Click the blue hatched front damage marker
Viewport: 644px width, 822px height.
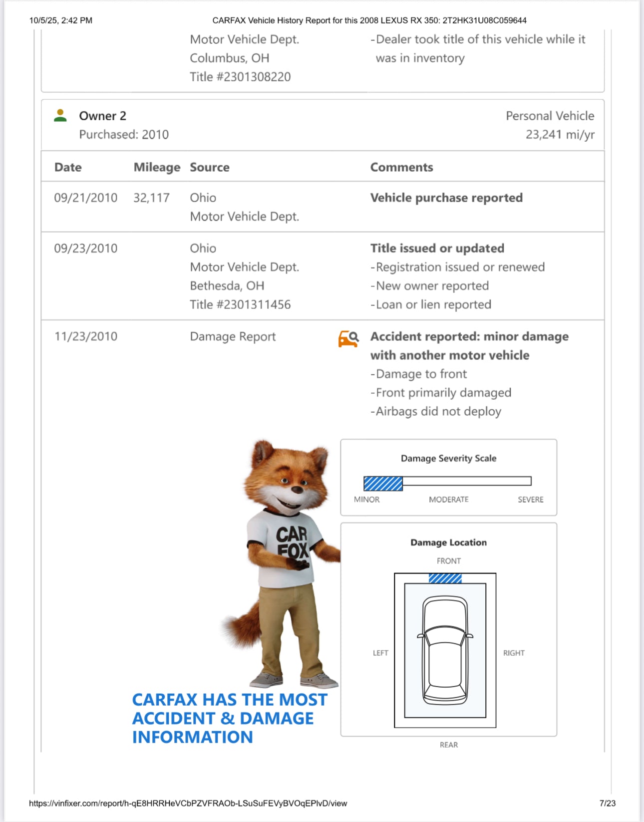pos(445,578)
